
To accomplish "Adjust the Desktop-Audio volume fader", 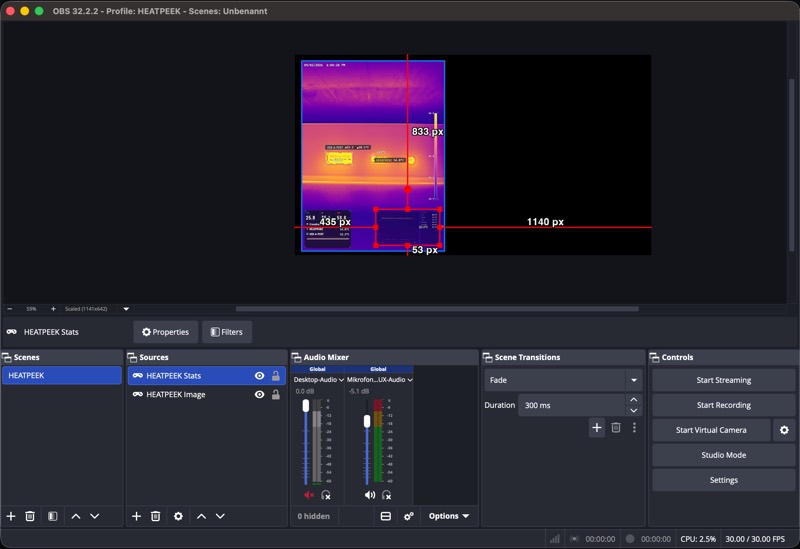I will point(306,406).
